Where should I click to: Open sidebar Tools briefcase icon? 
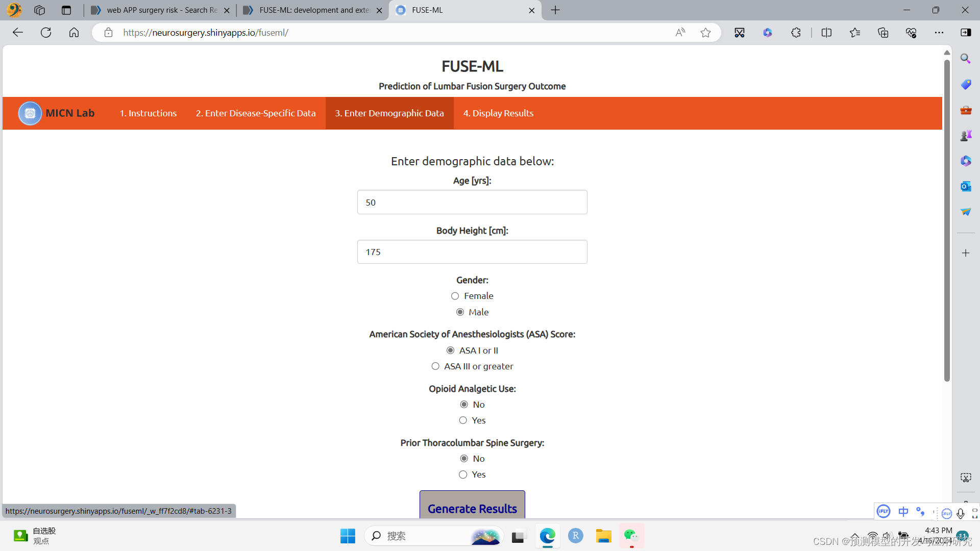tap(966, 110)
